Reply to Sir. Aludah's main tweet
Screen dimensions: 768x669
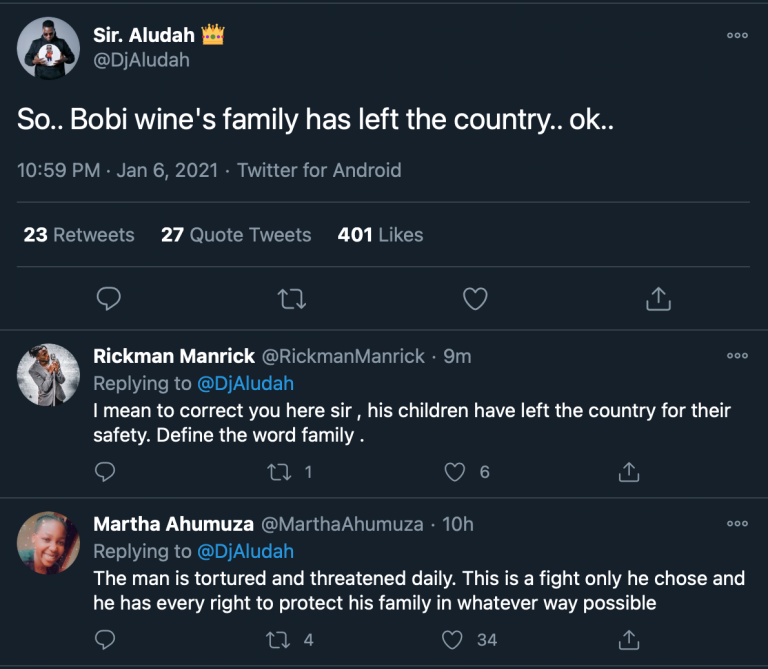[109, 298]
